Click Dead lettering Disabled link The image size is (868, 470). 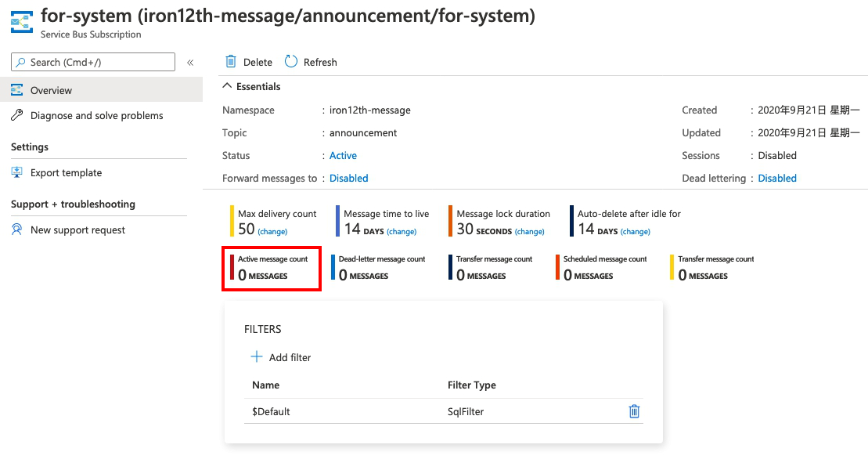(x=777, y=179)
